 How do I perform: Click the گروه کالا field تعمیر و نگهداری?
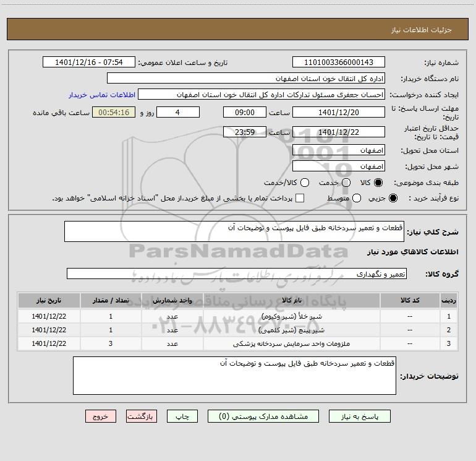point(237,274)
